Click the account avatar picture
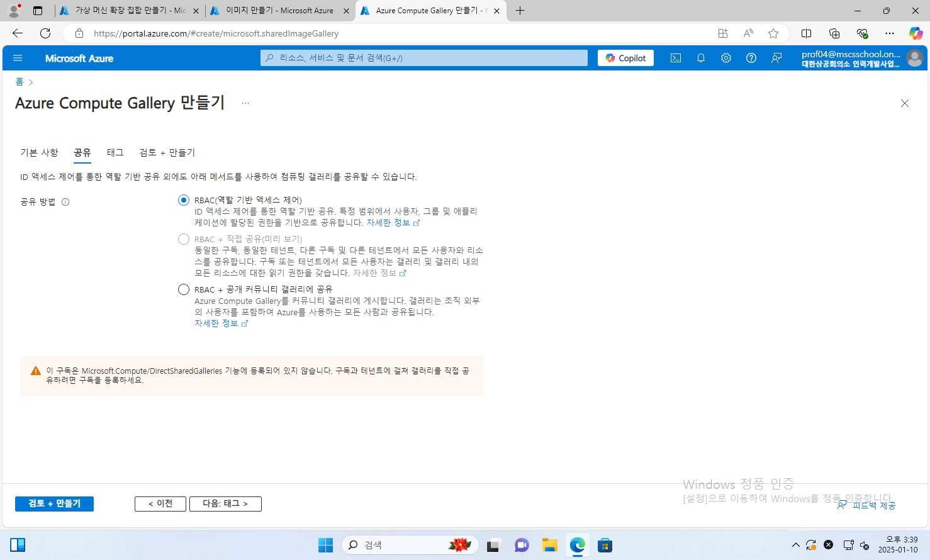Screen dimensions: 930x560 click(x=915, y=58)
